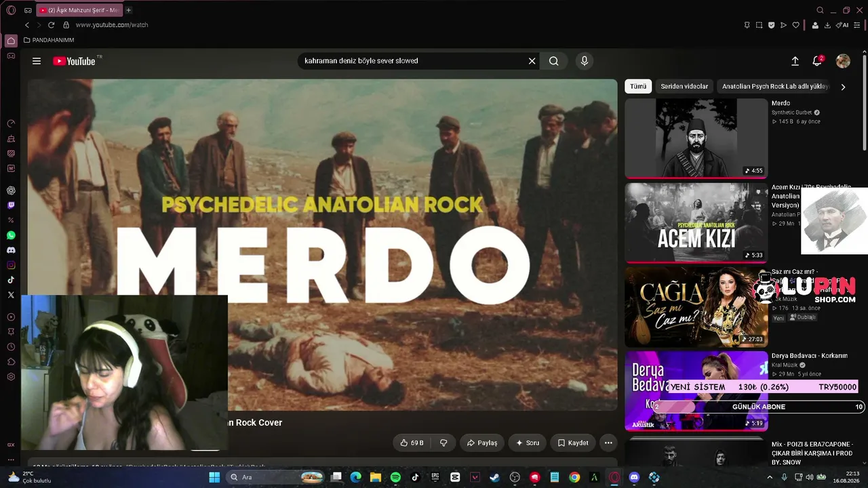The height and width of the screenshot is (488, 868).
Task: Open the Merdo thumbnail by Synthetic Gurbet
Action: [x=696, y=138]
